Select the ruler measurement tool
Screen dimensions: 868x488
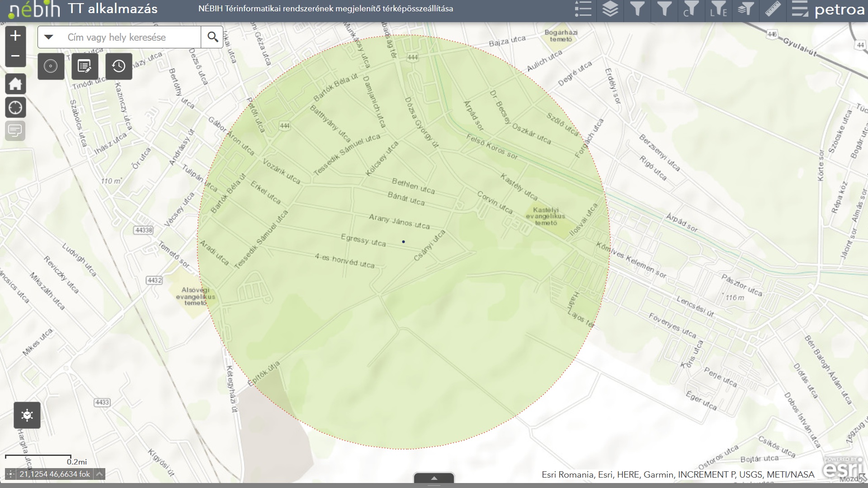pos(773,9)
